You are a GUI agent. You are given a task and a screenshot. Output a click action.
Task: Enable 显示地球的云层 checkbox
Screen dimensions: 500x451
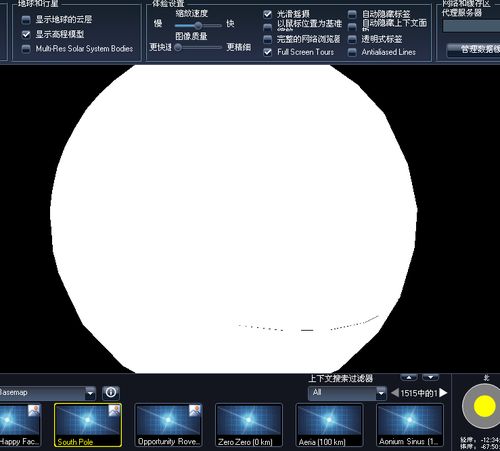point(26,20)
